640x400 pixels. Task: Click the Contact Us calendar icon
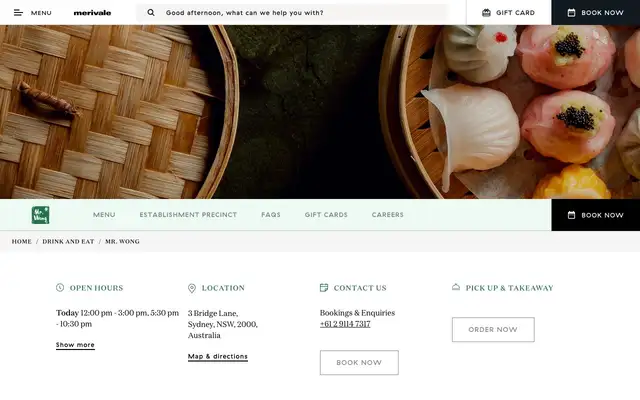pos(324,288)
